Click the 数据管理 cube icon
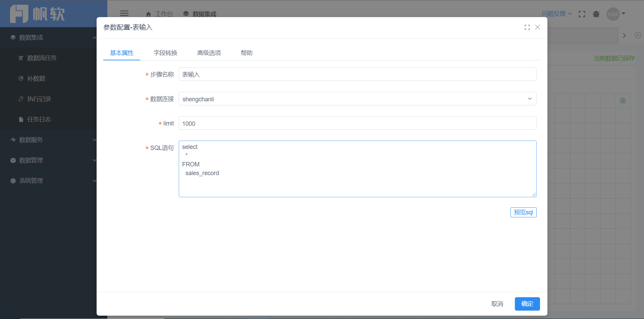Viewport: 644px width, 319px height. (x=13, y=160)
